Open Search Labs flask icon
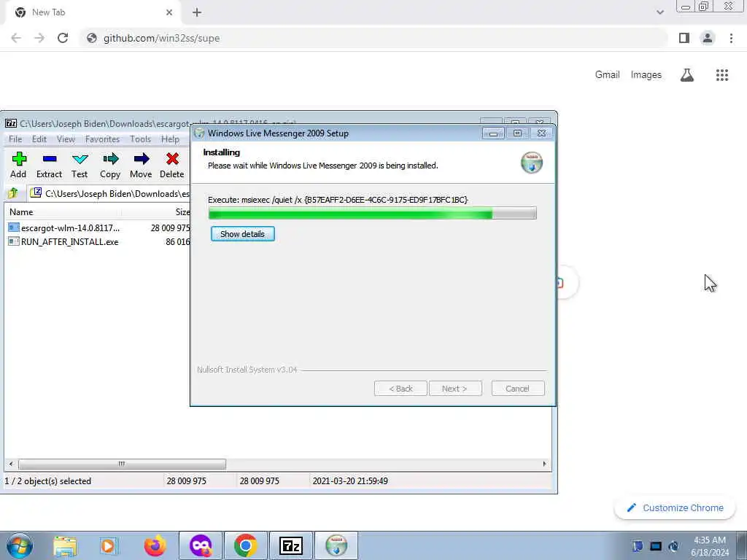 click(x=687, y=75)
